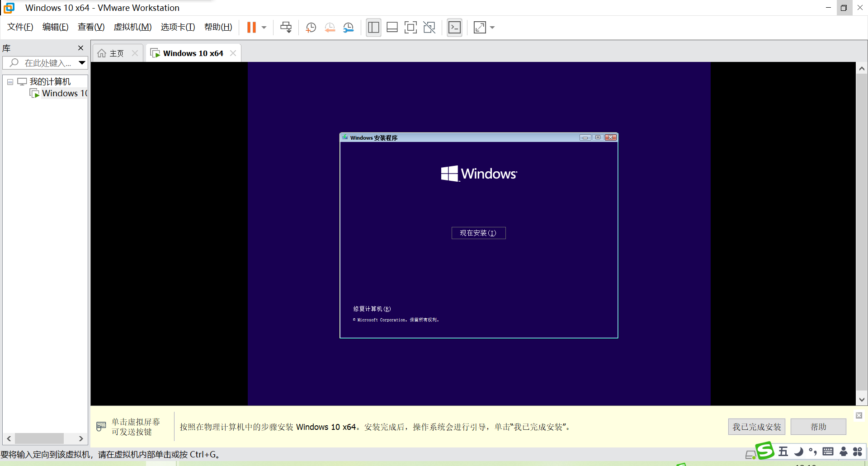868x466 pixels.
Task: Collapse the 我的计算机 tree node
Action: pyautogui.click(x=10, y=82)
